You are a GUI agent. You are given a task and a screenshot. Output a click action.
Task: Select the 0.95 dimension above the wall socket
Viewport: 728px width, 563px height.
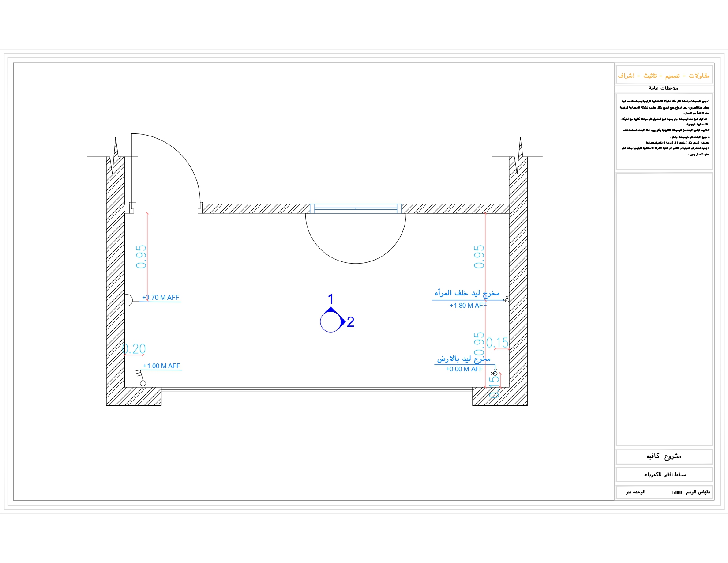tap(141, 257)
